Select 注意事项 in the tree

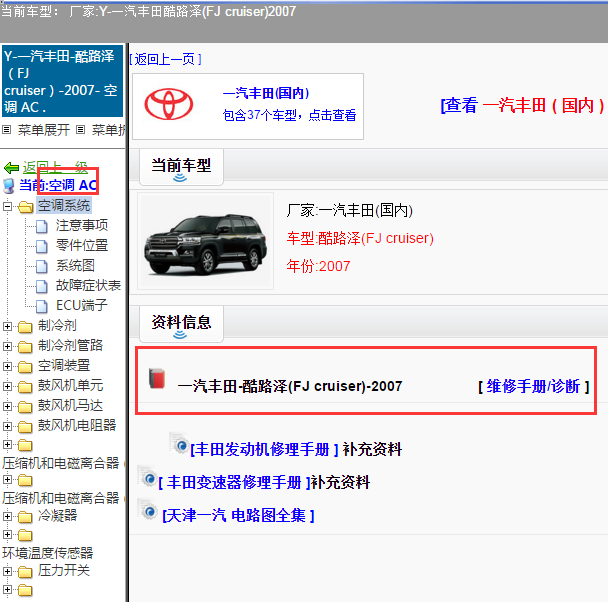82,225
